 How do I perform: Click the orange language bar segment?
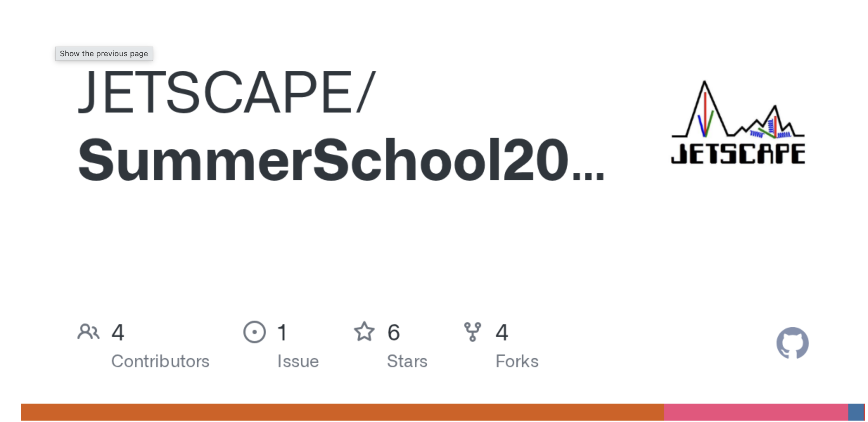(x=342, y=412)
